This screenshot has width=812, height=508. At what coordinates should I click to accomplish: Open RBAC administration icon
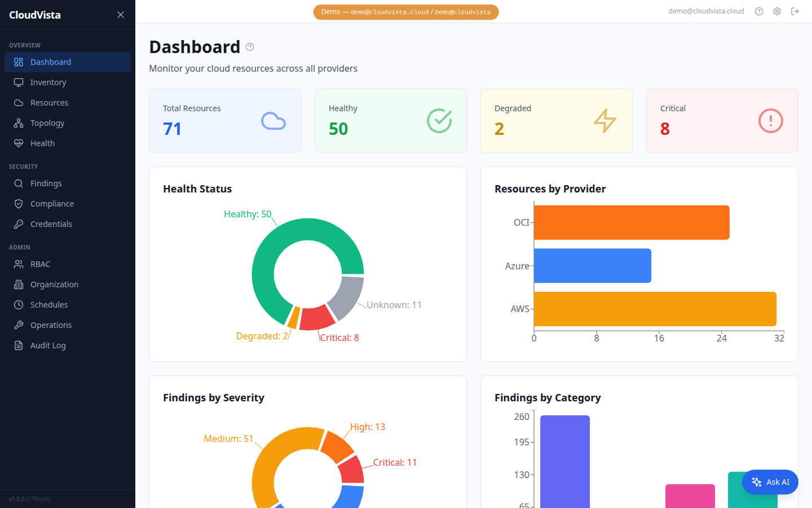pos(19,264)
